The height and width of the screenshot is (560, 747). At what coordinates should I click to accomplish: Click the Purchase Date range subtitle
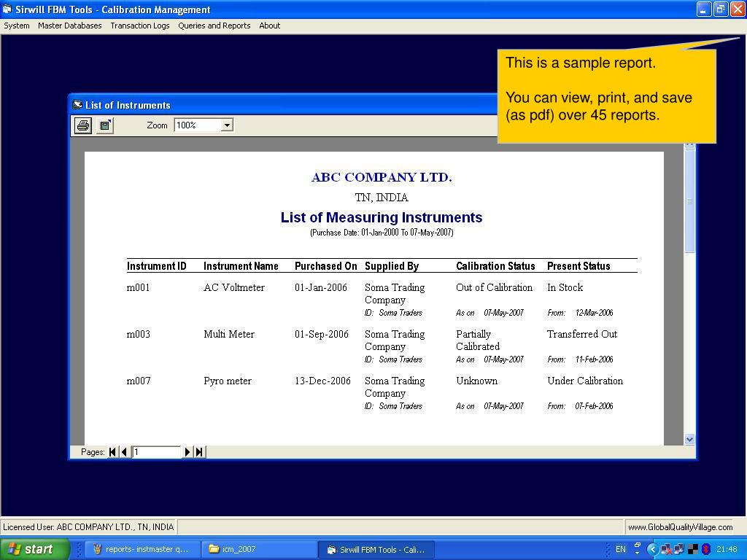[382, 233]
